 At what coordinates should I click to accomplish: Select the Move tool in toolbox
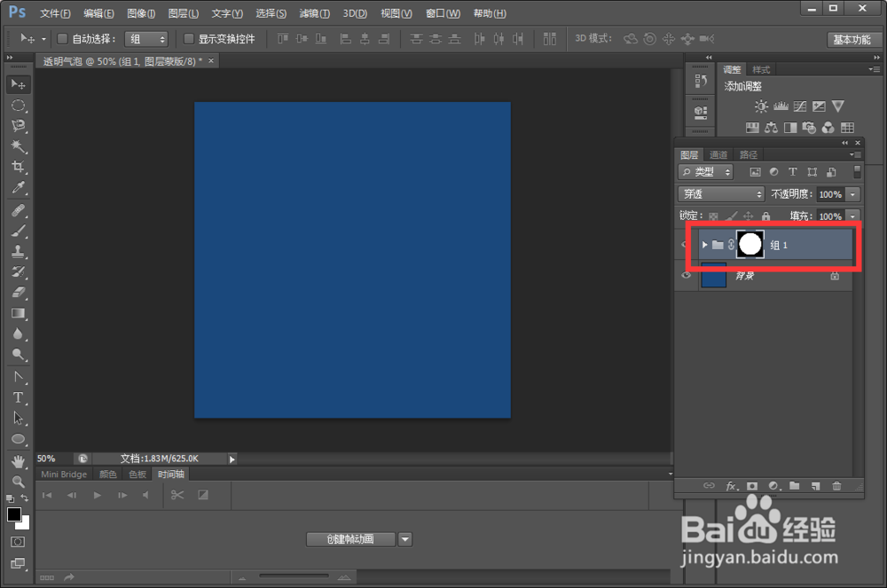[x=18, y=84]
